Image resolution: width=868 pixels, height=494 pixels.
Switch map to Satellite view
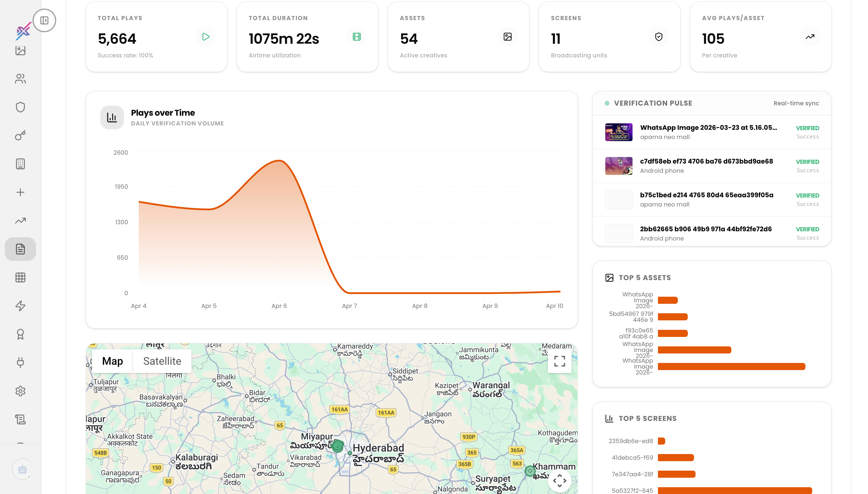[x=162, y=361]
